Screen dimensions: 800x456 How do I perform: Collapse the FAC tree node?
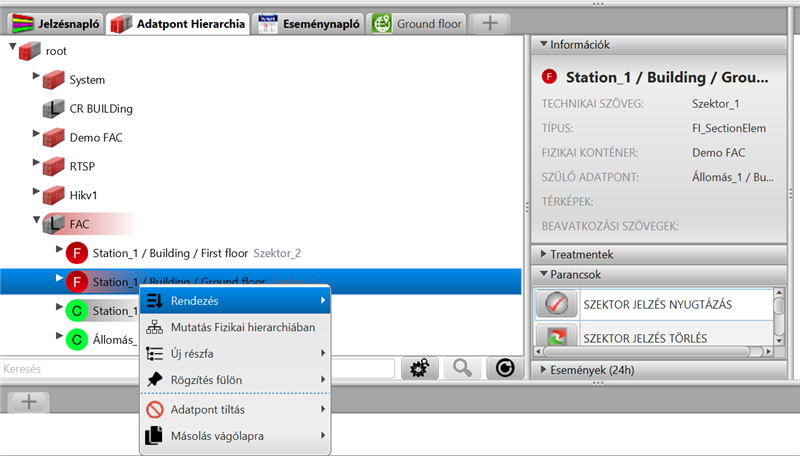click(x=35, y=221)
